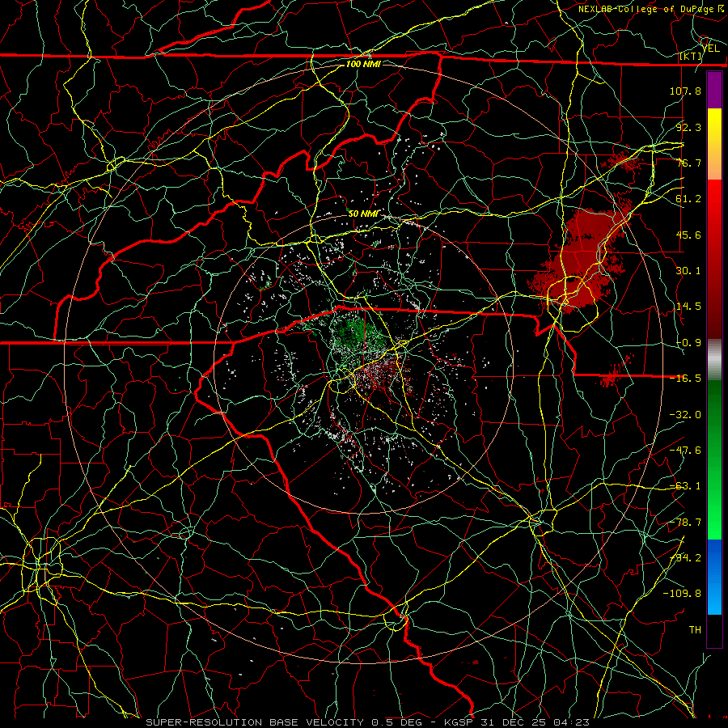Screen dimensions: 728x728
Task: Pick the yellow-orange band of the velocity scale
Action: [714, 144]
